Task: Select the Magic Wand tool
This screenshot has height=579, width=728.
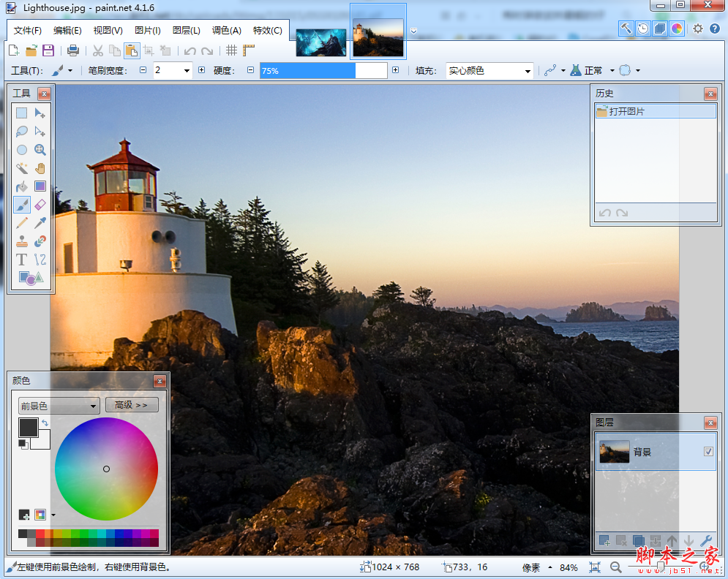Action: [22, 168]
